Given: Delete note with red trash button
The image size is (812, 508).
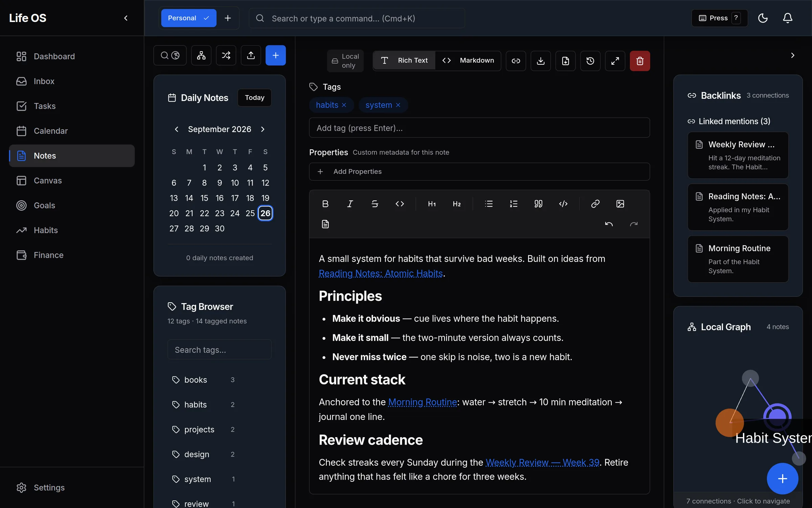Looking at the screenshot, I should pos(640,61).
